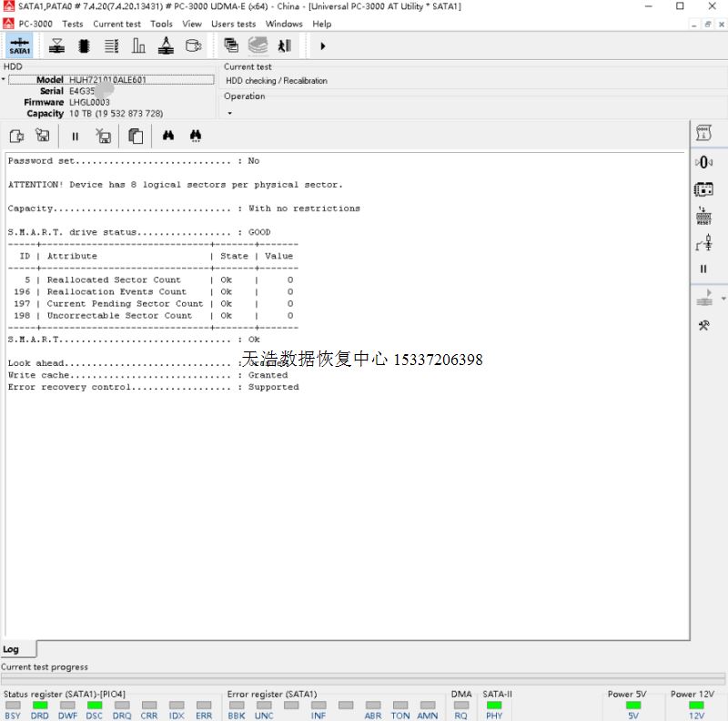Click the zero counter sidebar icon

click(703, 162)
